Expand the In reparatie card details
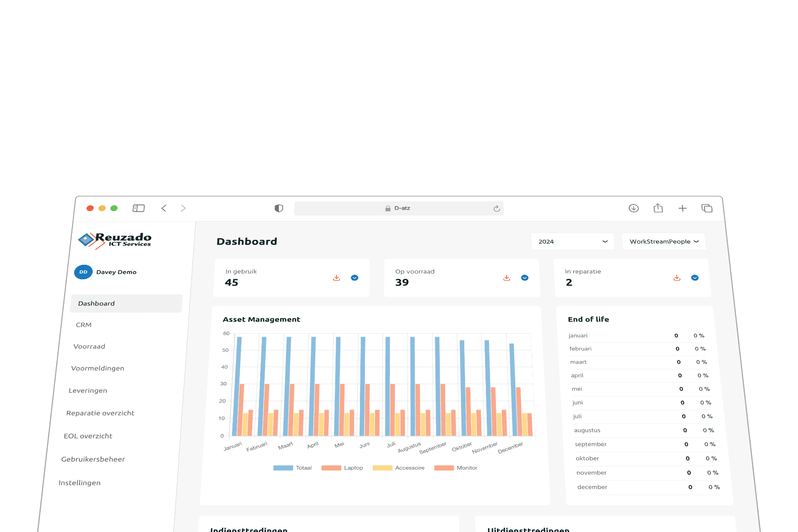 [695, 278]
